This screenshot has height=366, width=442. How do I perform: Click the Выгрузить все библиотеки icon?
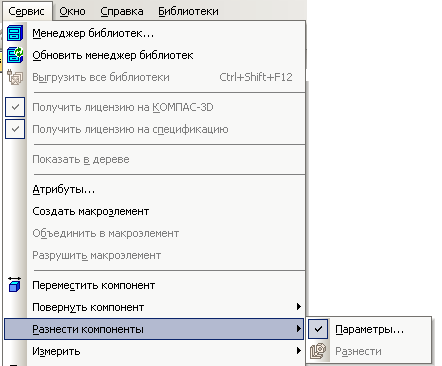tap(15, 77)
